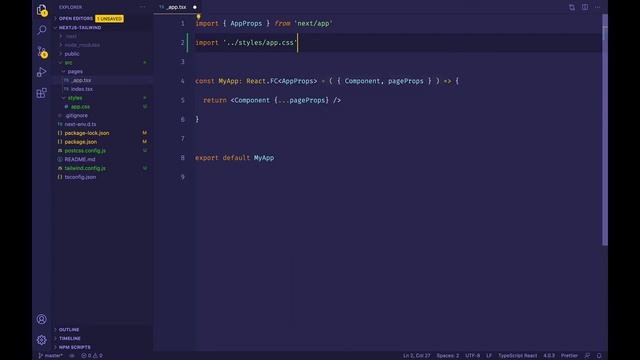640x360 pixels.
Task: Click the master branch in status bar
Action: [51, 356]
